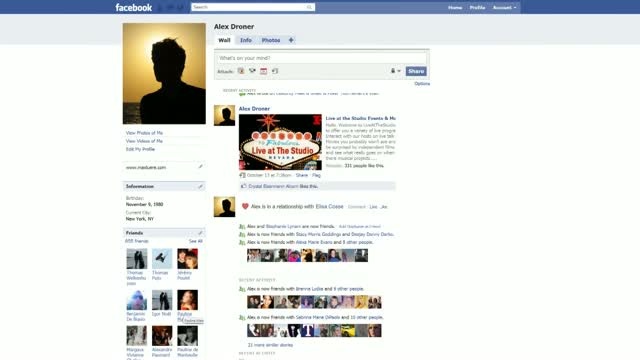This screenshot has height=360, width=640.
Task: Click friends icon beside Stacy Morris Goddings story
Action: tap(242, 235)
